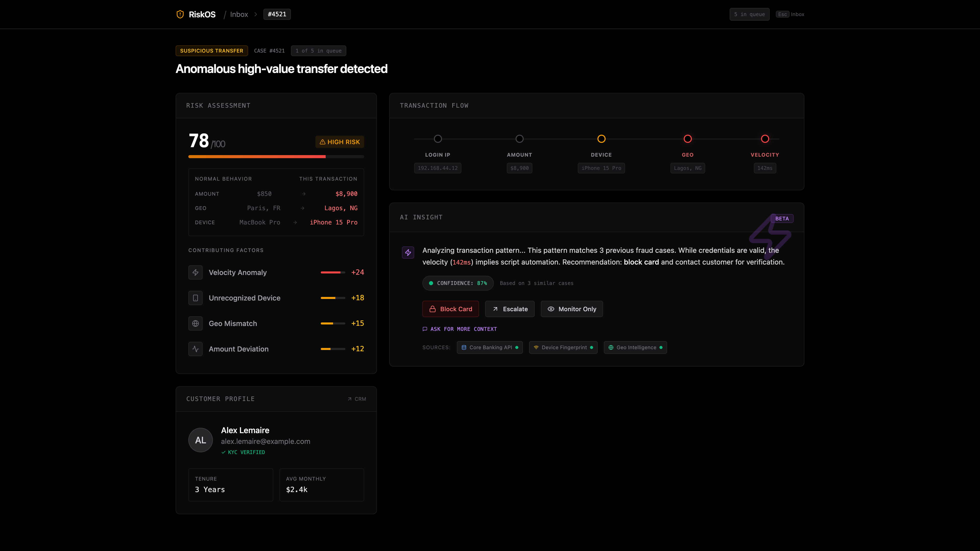This screenshot has height=551, width=980.
Task: Select the Velocity Anomaly lightning icon
Action: (x=195, y=272)
